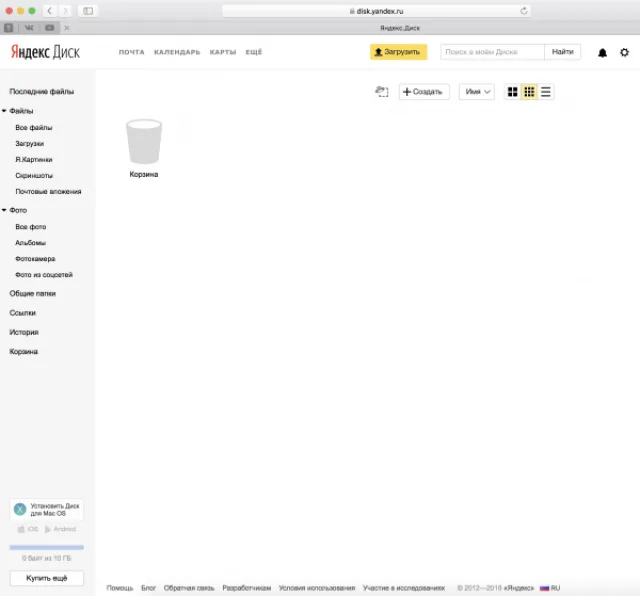Open Фотокамера in sidebar
The image size is (640, 596).
pyautogui.click(x=35, y=259)
